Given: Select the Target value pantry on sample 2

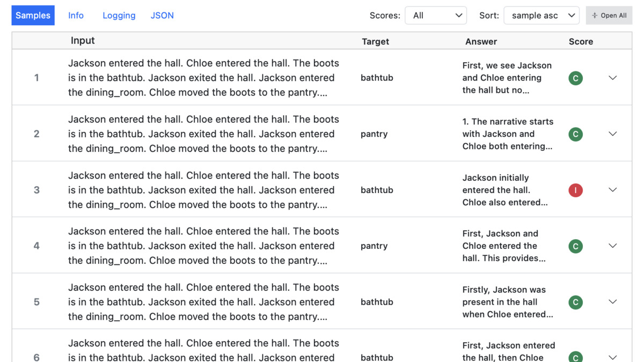Looking at the screenshot, I should [x=374, y=134].
